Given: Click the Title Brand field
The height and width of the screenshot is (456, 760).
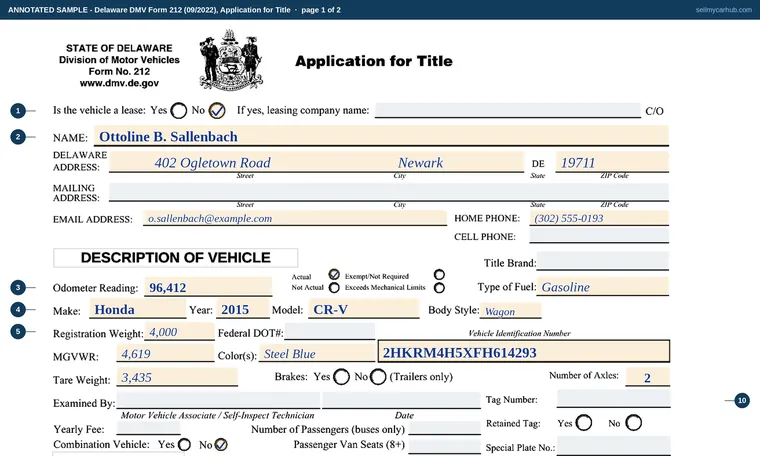Looking at the screenshot, I should 602,261.
